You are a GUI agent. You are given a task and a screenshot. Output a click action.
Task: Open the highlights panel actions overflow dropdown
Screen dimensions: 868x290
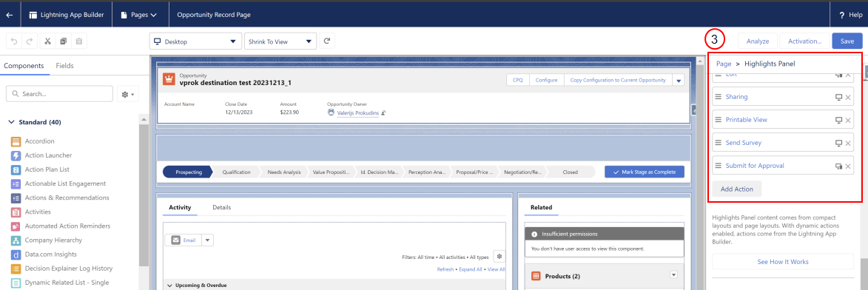pyautogui.click(x=679, y=80)
